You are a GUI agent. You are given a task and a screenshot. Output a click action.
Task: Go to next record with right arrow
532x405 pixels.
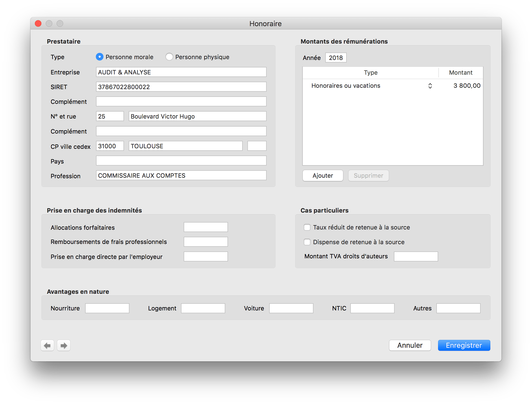click(64, 346)
